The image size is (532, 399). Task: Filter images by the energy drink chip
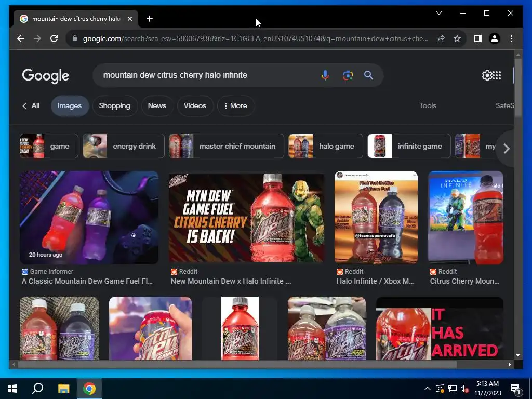point(124,146)
